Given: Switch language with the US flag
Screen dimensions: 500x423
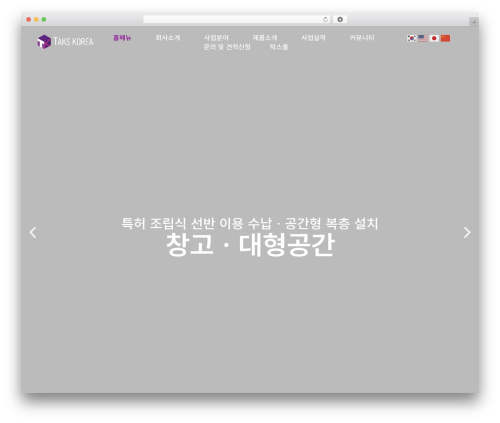Looking at the screenshot, I should tap(423, 38).
